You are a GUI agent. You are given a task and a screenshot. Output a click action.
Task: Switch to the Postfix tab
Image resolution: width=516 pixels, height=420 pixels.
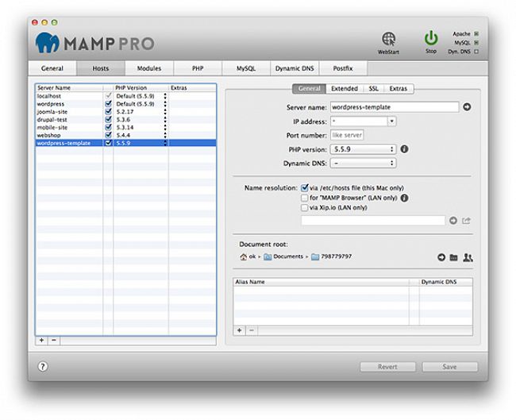pos(343,68)
